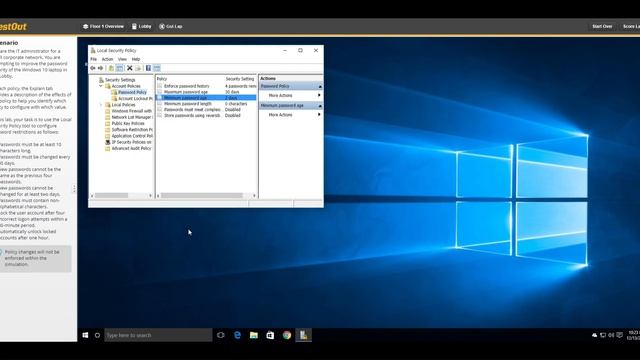Select Network List Manager Policies node

click(x=132, y=117)
